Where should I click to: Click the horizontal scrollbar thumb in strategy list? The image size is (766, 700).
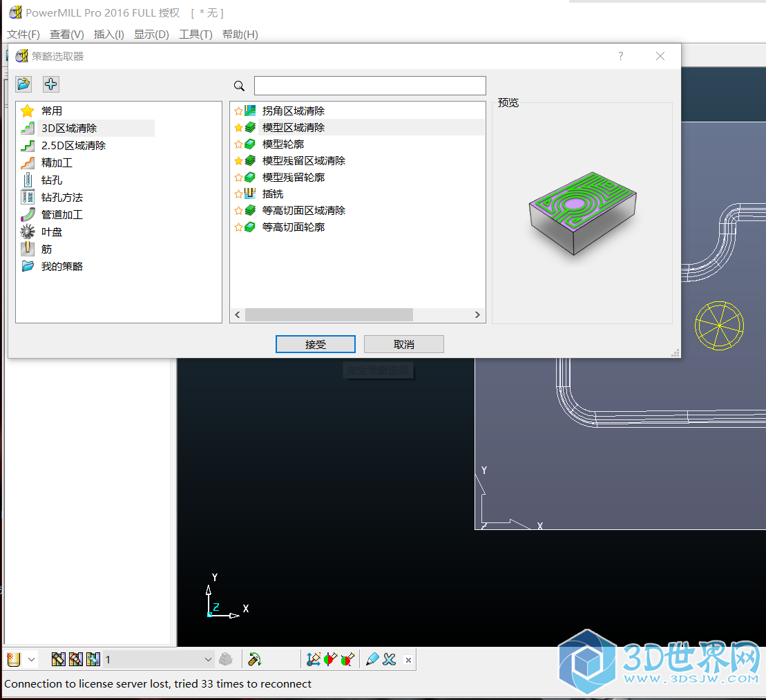tap(329, 315)
